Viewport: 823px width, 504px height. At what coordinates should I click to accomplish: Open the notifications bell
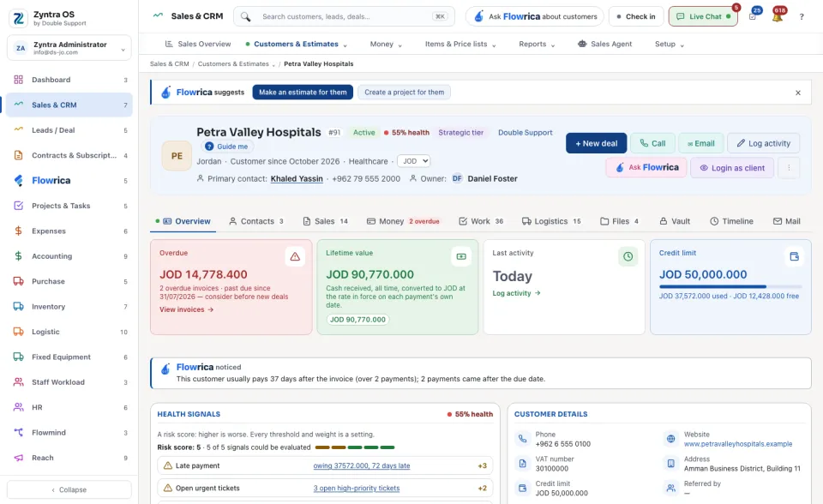pyautogui.click(x=778, y=17)
